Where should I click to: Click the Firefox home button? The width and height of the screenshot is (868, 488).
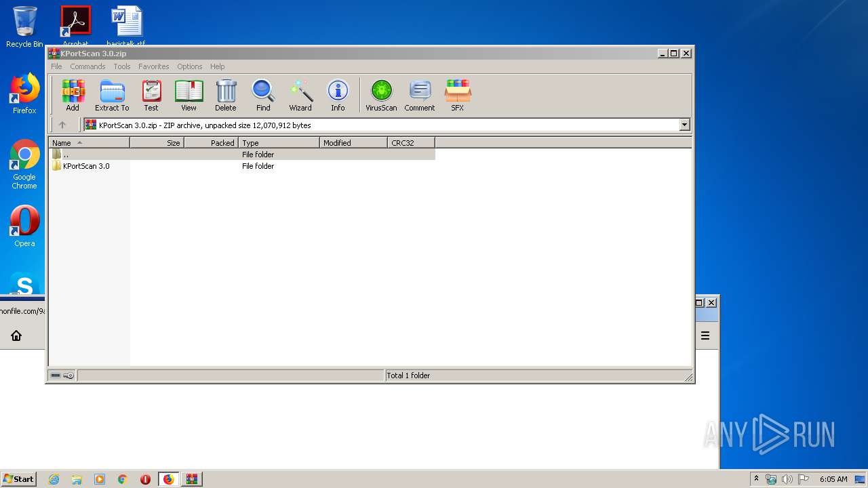(16, 335)
